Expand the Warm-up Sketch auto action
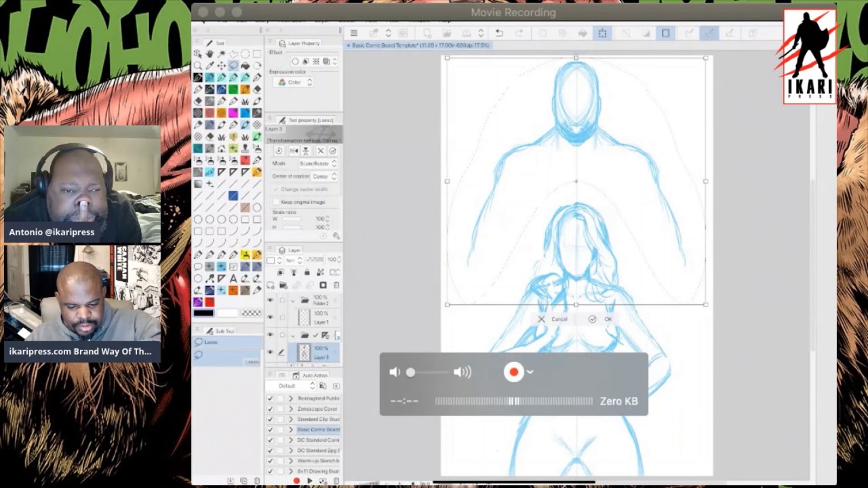868x488 pixels. tap(291, 461)
